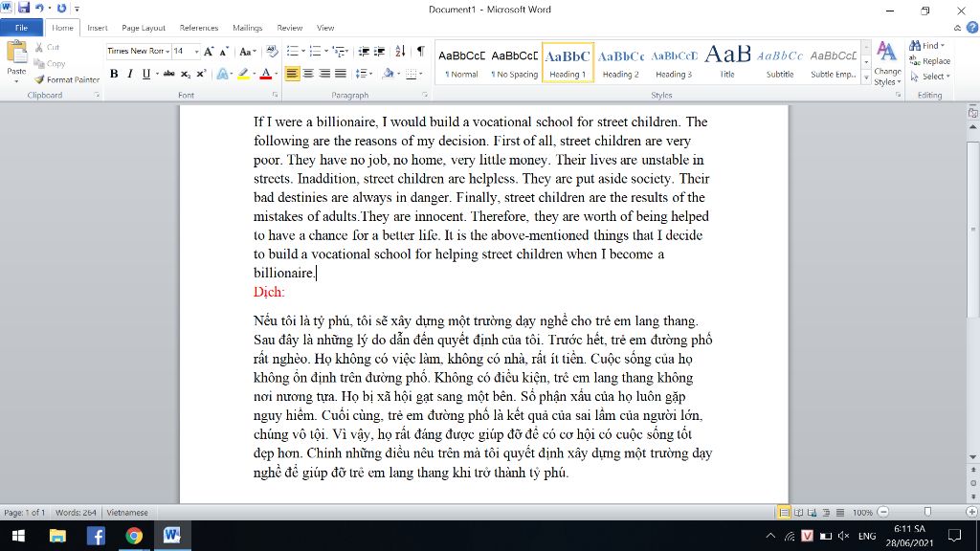Increase paragraph indent
The width and height of the screenshot is (980, 551).
click(x=379, y=52)
